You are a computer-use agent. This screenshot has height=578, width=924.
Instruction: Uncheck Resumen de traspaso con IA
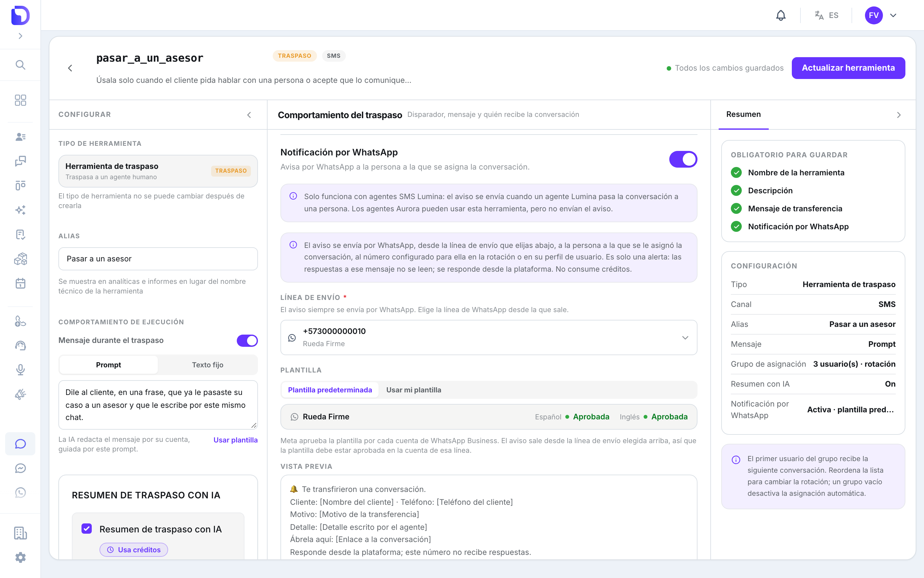pos(87,529)
